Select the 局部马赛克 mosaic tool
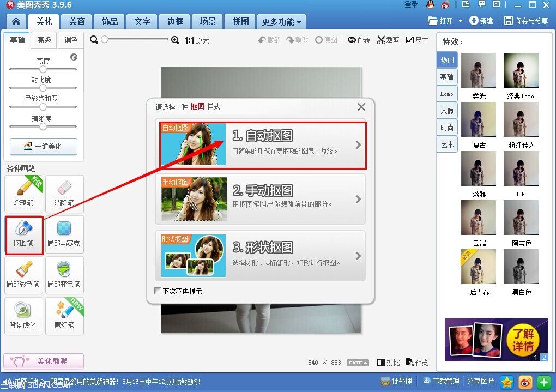 (x=64, y=235)
